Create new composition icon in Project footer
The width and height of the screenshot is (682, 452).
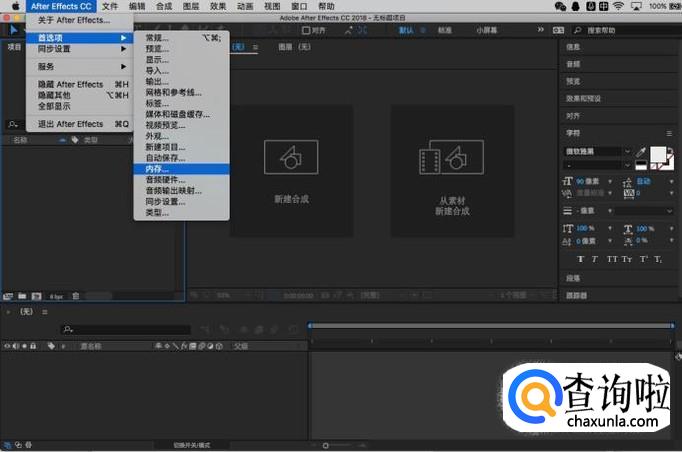tap(37, 296)
